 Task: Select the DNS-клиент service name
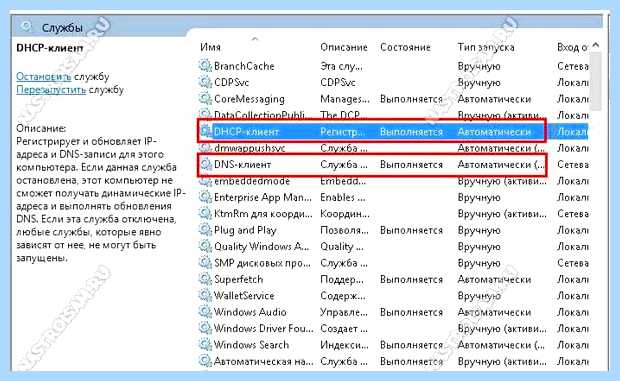tap(242, 164)
